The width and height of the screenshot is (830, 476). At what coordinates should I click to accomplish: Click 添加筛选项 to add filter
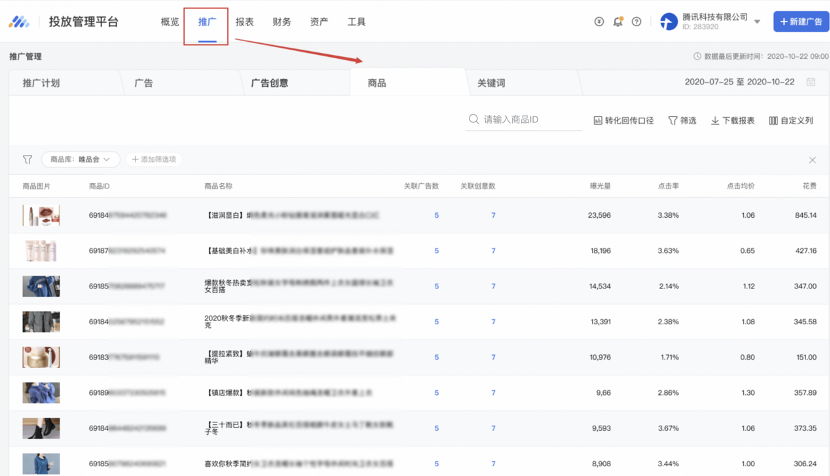(154, 159)
